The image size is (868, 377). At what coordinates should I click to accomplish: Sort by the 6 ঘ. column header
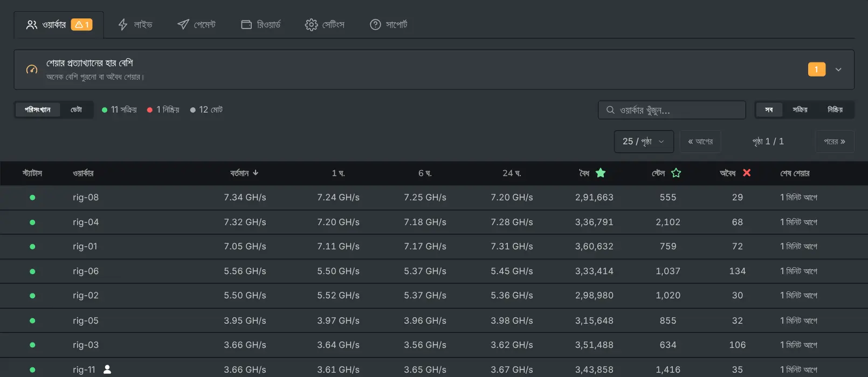[x=425, y=173]
